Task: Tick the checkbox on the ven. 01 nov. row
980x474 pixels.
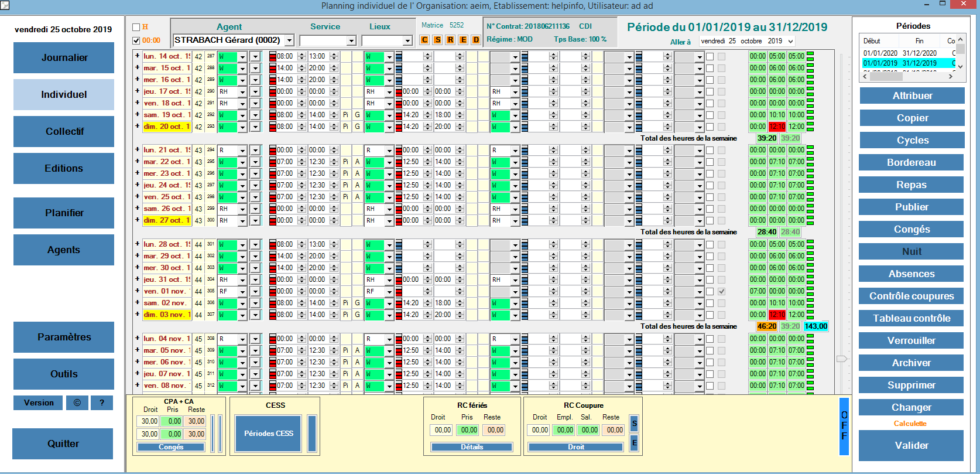Action: coord(710,291)
